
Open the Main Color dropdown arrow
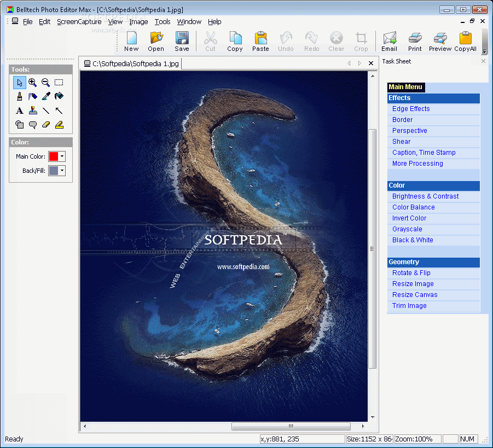pyautogui.click(x=62, y=156)
